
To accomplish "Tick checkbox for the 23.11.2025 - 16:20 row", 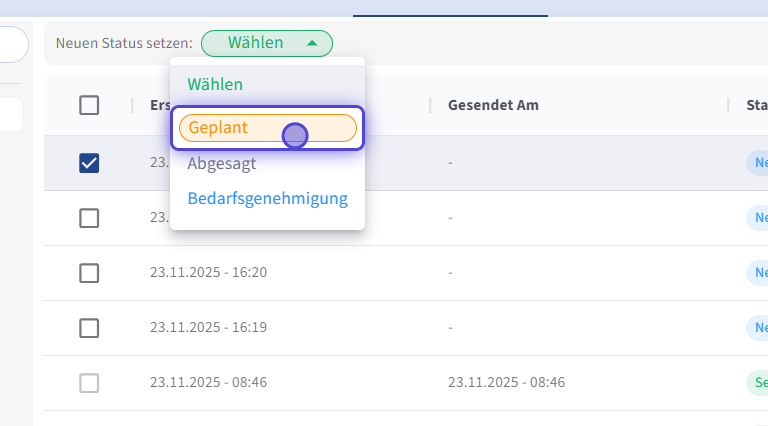I will pyautogui.click(x=89, y=272).
